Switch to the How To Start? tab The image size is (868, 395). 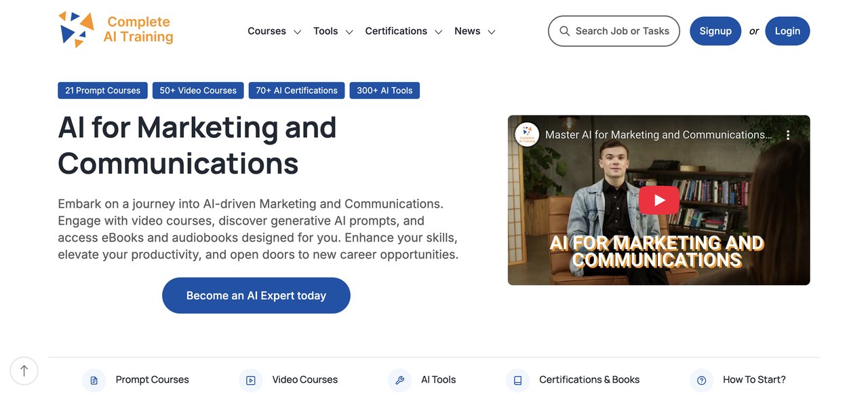tap(738, 380)
